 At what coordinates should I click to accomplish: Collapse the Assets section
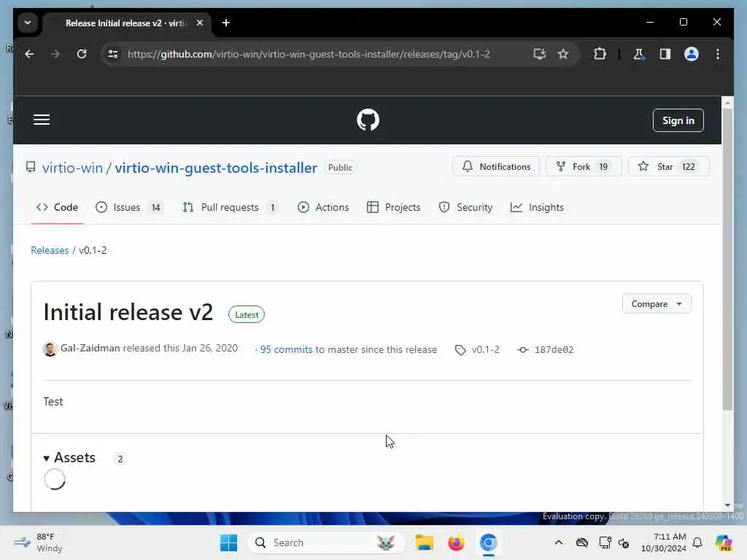[69, 458]
